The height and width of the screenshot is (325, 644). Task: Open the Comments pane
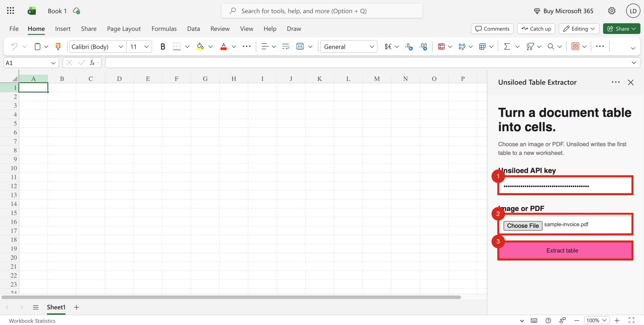492,29
